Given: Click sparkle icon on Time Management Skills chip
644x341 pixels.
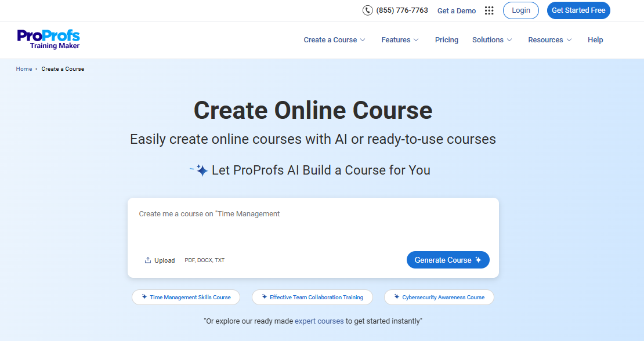Looking at the screenshot, I should point(144,297).
